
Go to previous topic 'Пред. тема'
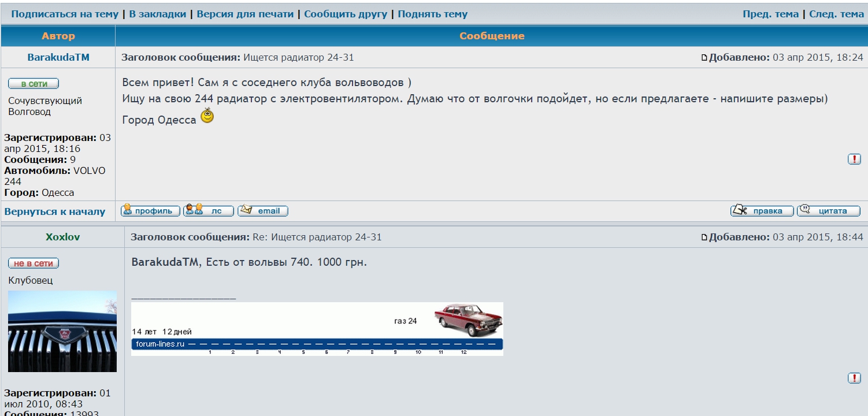[770, 14]
